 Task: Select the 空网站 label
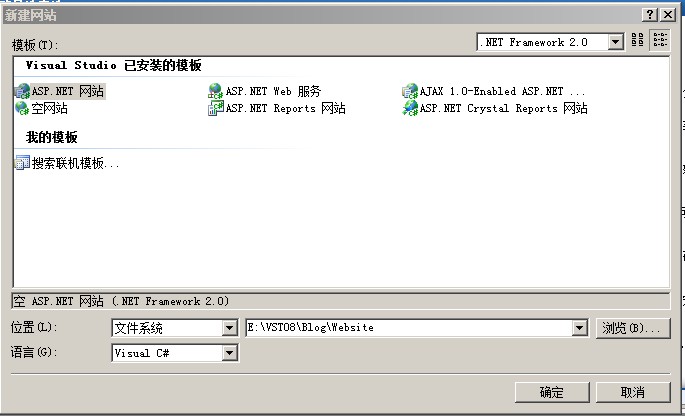pos(49,108)
